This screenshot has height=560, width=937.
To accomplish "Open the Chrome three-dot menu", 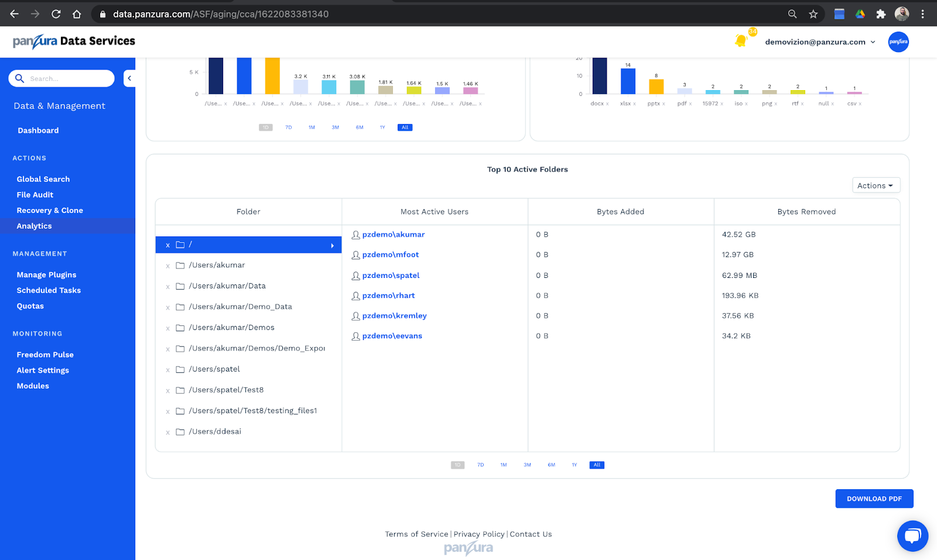I will point(922,14).
